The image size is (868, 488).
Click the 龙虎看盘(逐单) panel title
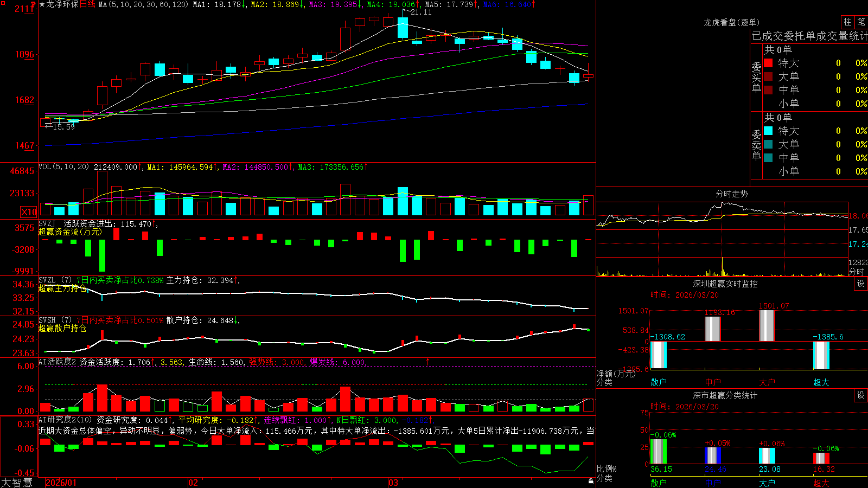pos(731,22)
